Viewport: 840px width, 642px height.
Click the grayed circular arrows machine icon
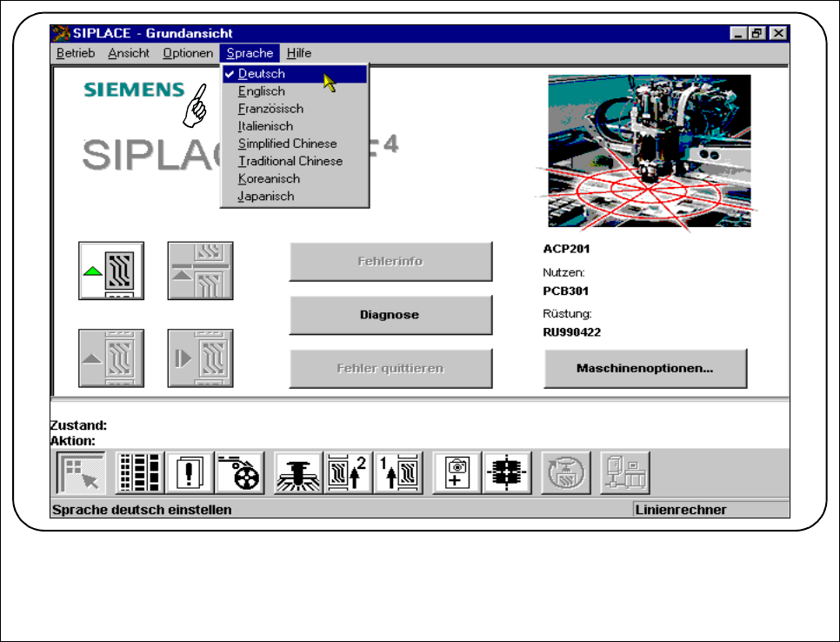(x=566, y=473)
